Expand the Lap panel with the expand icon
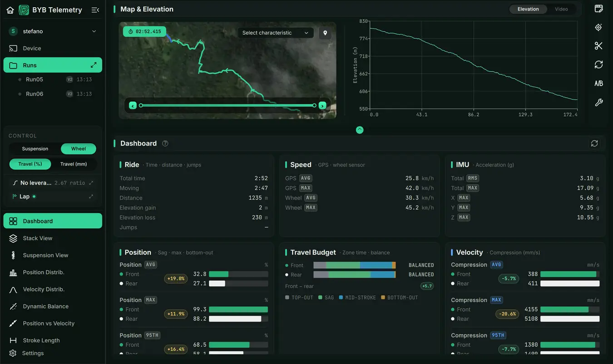This screenshot has height=364, width=613. pos(91,197)
